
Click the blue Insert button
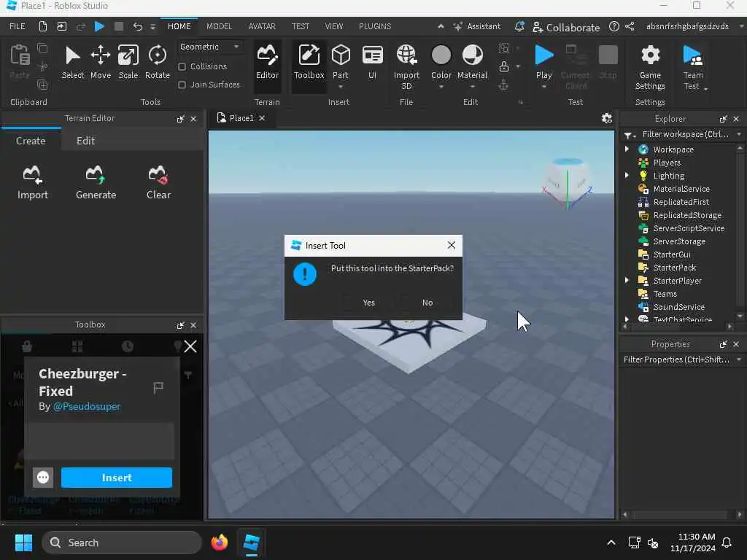point(116,478)
